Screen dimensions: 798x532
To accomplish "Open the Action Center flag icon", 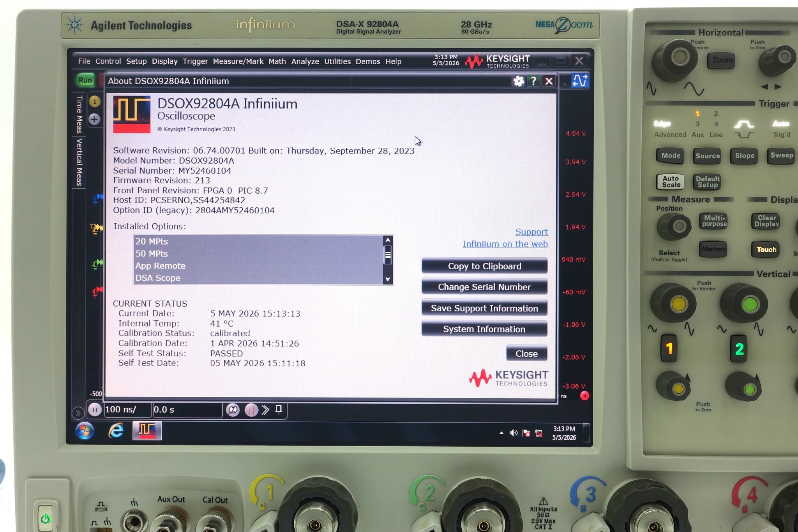I will click(x=526, y=433).
